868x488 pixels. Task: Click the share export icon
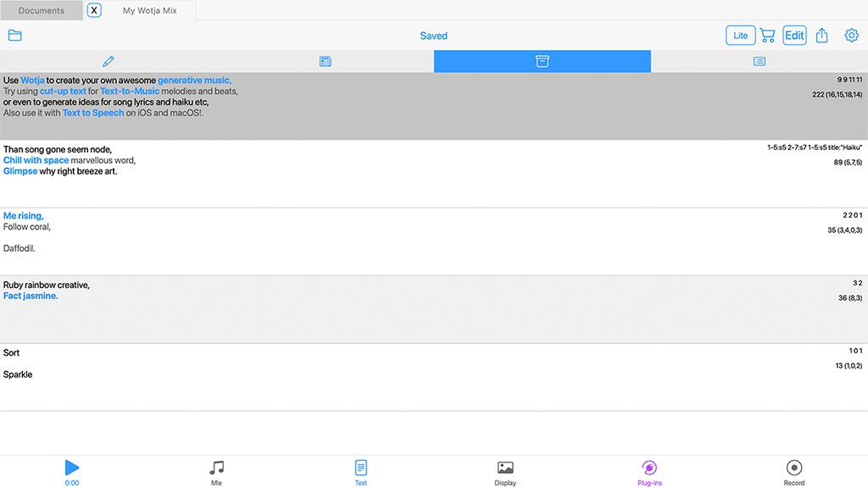[821, 36]
